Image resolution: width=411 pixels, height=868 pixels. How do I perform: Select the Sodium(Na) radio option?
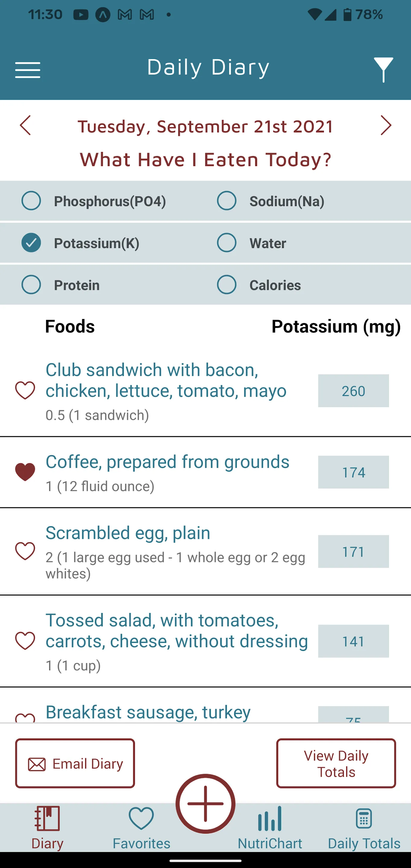point(227,201)
